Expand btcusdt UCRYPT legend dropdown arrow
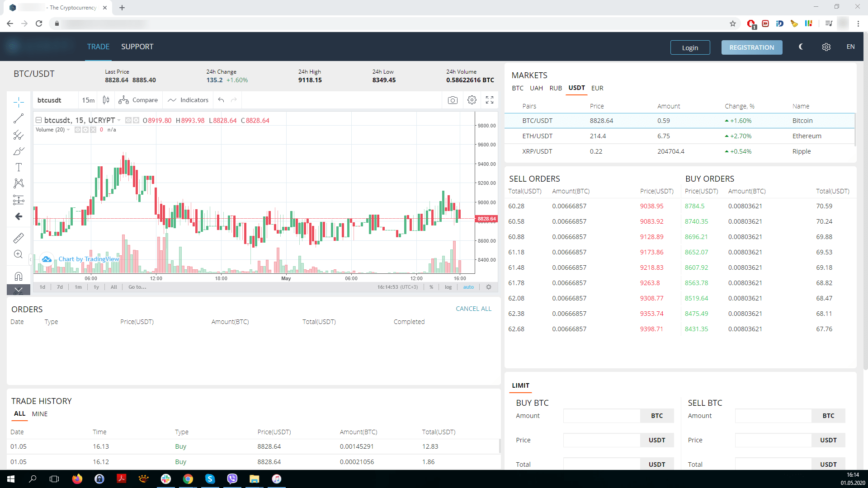868x488 pixels. coord(119,120)
